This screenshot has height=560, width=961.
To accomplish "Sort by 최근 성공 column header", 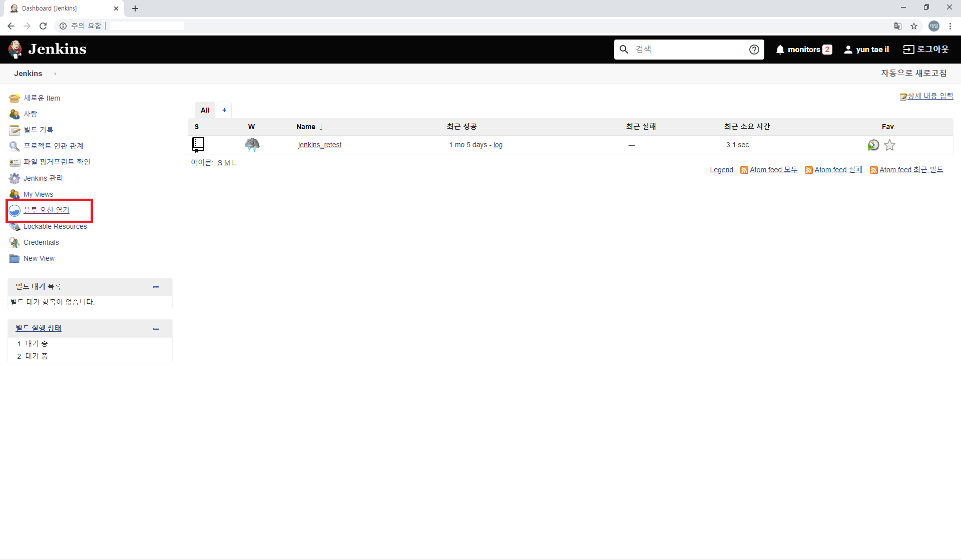I will [461, 127].
